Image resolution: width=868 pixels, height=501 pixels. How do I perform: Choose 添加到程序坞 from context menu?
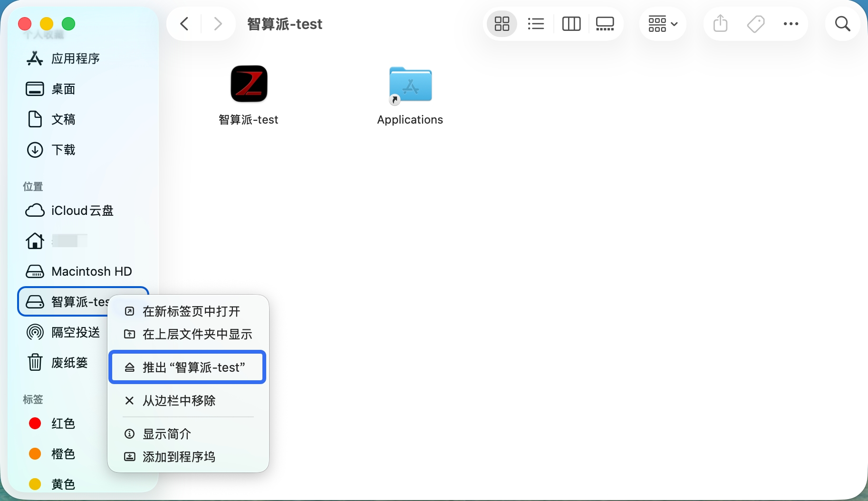(188, 457)
